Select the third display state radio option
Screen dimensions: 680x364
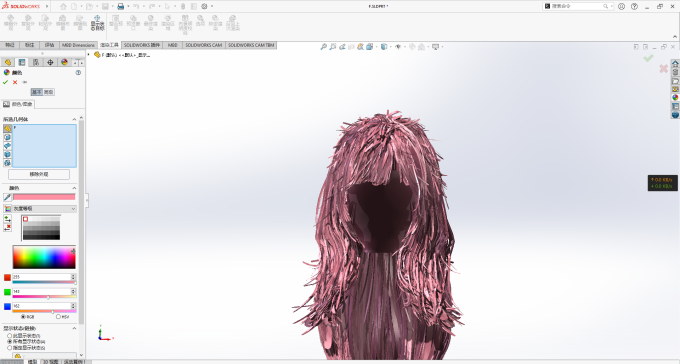pos(10,348)
